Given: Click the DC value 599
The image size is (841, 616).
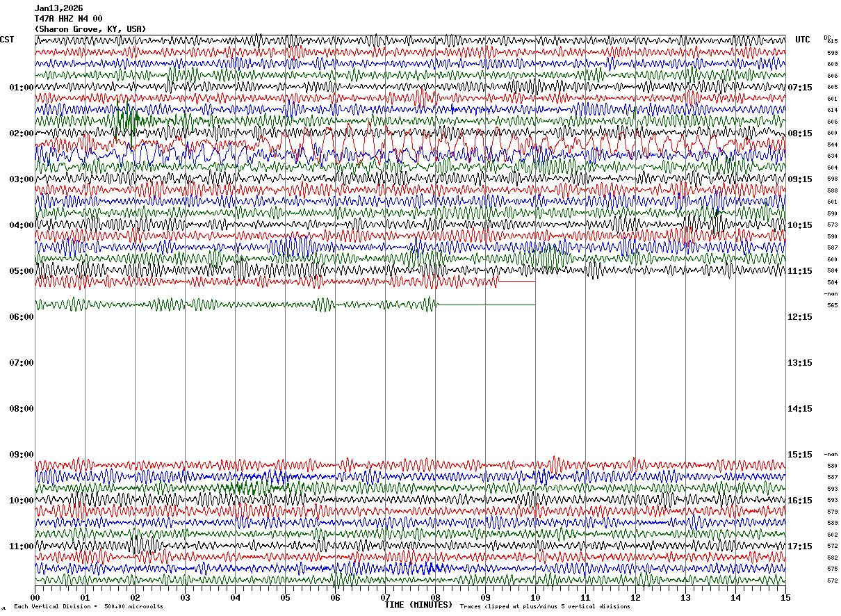Looking at the screenshot, I should tap(832, 53).
